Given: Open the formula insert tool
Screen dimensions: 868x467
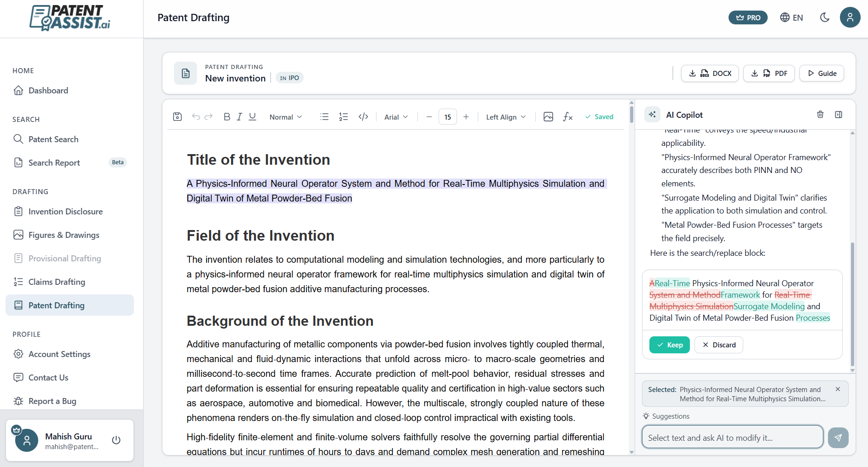Looking at the screenshot, I should (568, 116).
